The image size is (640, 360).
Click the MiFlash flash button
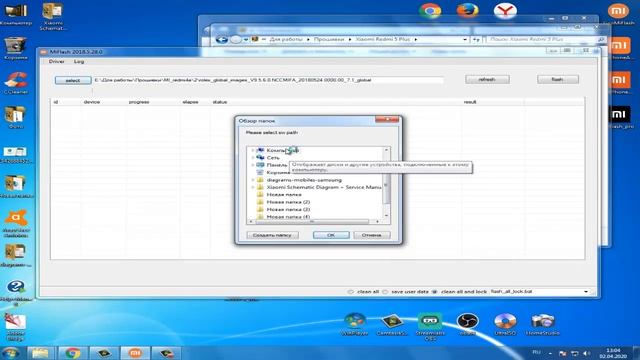(x=558, y=80)
